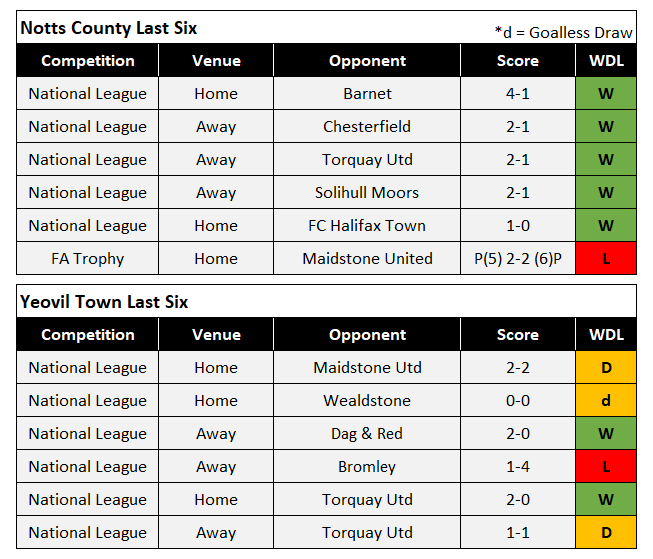653x559 pixels.
Task: Click the Chesterfield opponent cell
Action: point(367,127)
